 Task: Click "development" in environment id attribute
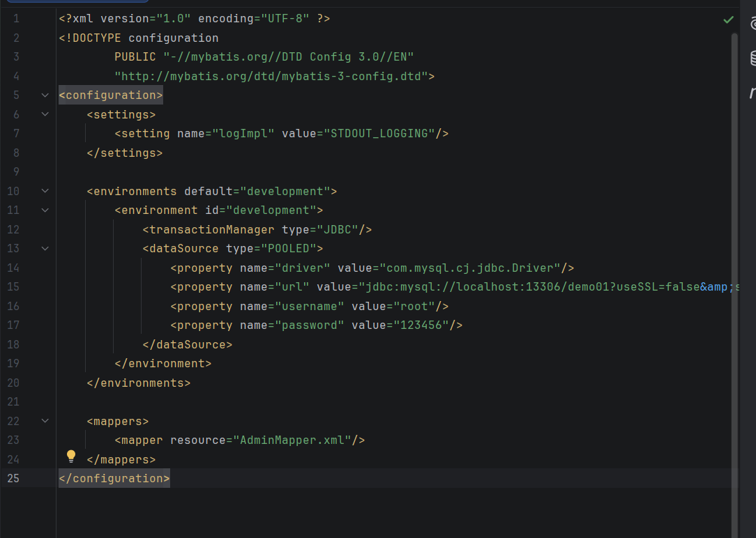tap(271, 210)
